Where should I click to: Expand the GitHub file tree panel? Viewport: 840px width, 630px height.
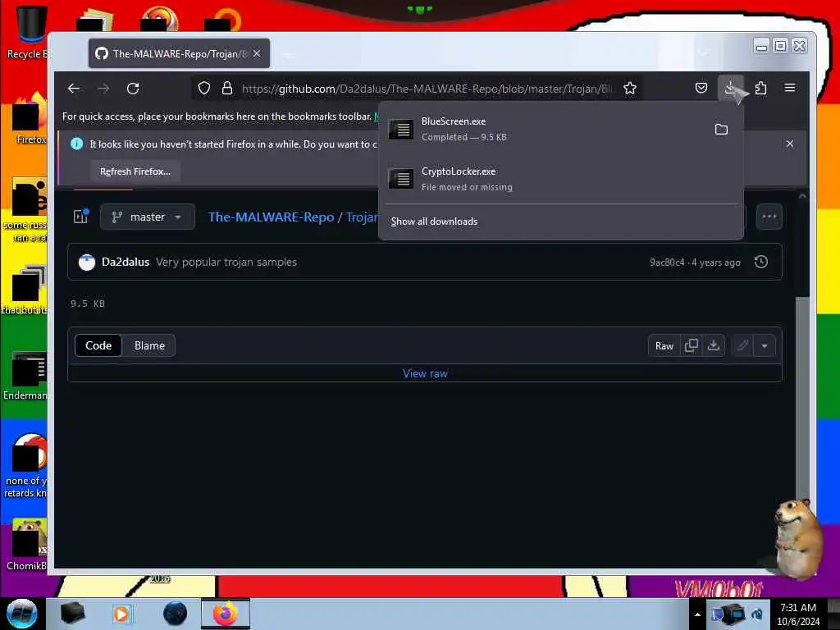click(x=81, y=217)
